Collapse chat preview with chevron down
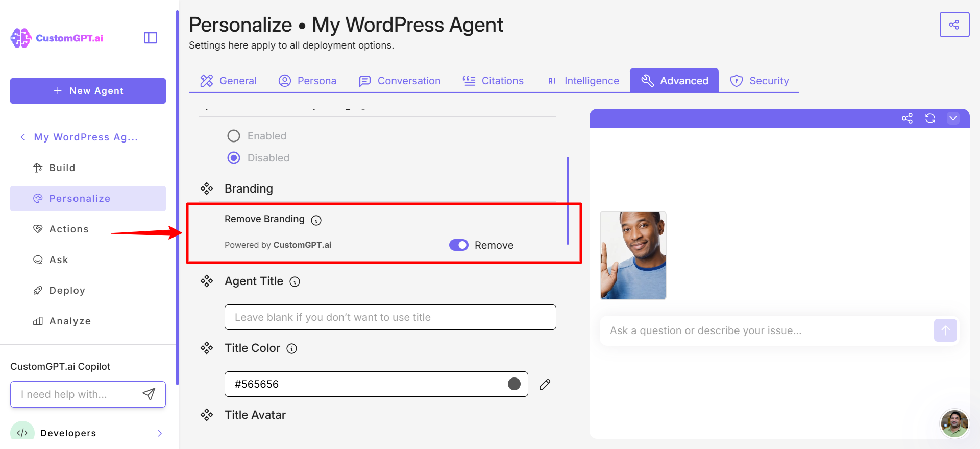 (x=953, y=119)
